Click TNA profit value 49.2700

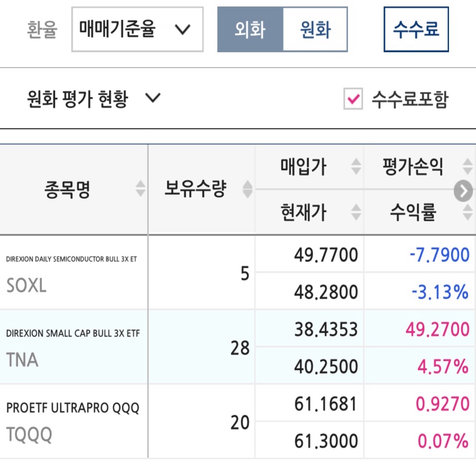click(x=437, y=329)
